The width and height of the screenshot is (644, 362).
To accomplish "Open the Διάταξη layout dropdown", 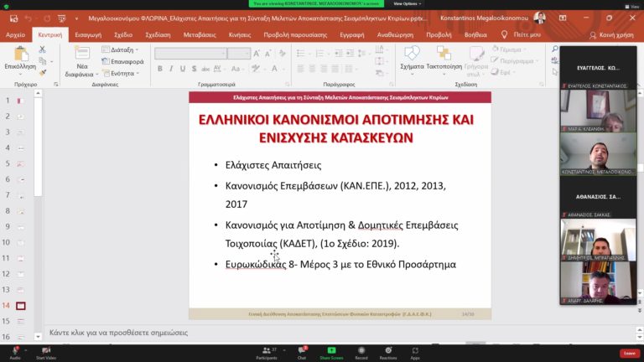I will coord(121,49).
